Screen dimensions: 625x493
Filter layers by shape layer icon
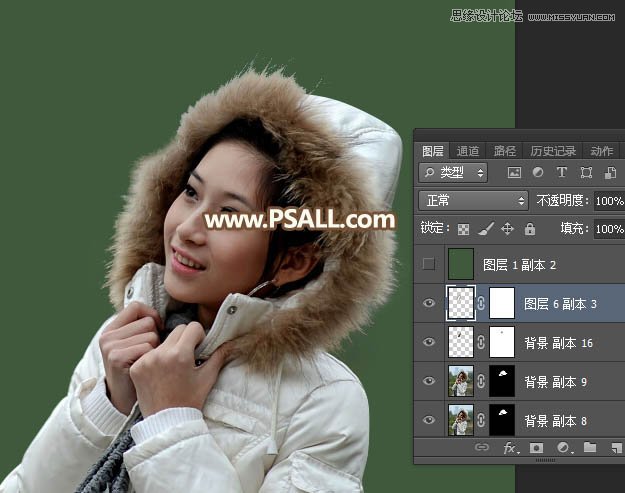pyautogui.click(x=586, y=173)
